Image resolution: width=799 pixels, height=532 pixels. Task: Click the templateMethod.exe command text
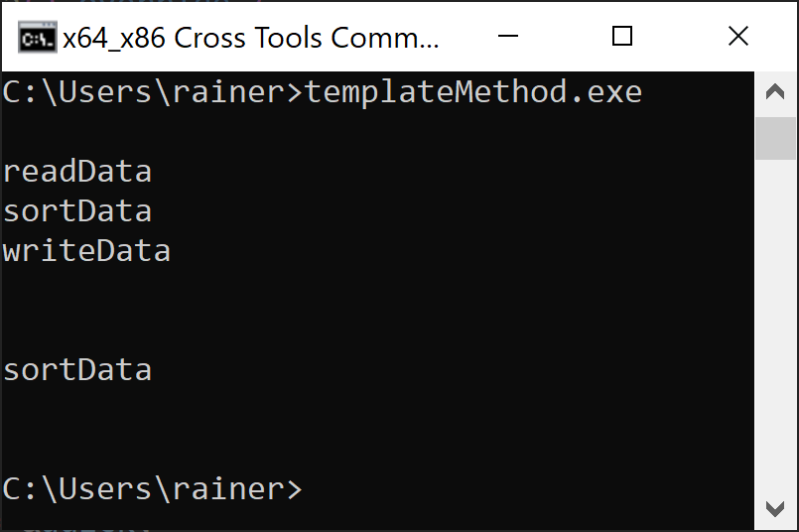click(x=472, y=92)
